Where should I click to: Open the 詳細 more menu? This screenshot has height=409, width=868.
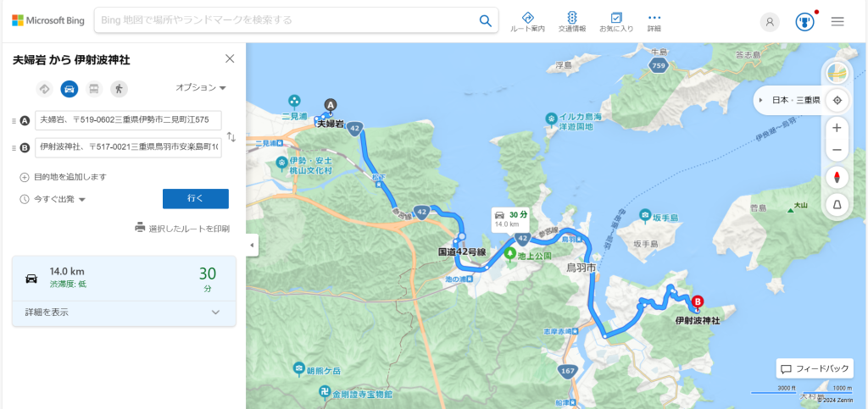point(654,21)
